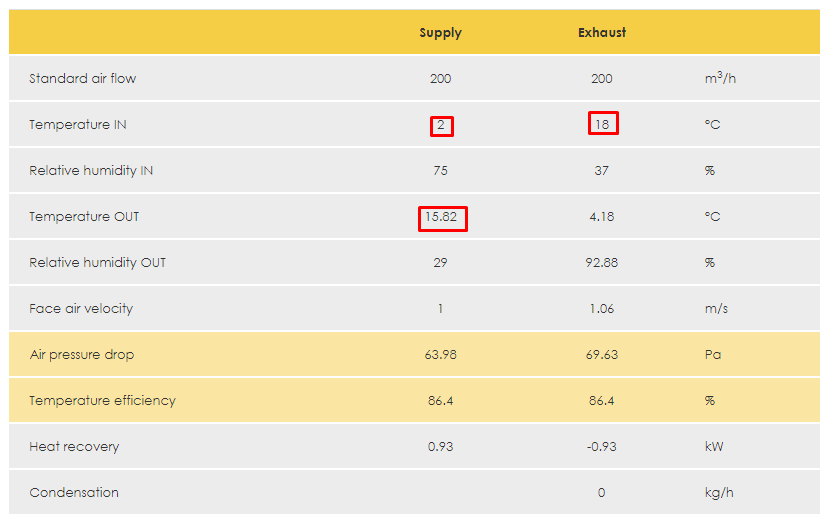Click the exhaust Temperature OUT value 4.18
The image size is (829, 522).
pyautogui.click(x=602, y=217)
